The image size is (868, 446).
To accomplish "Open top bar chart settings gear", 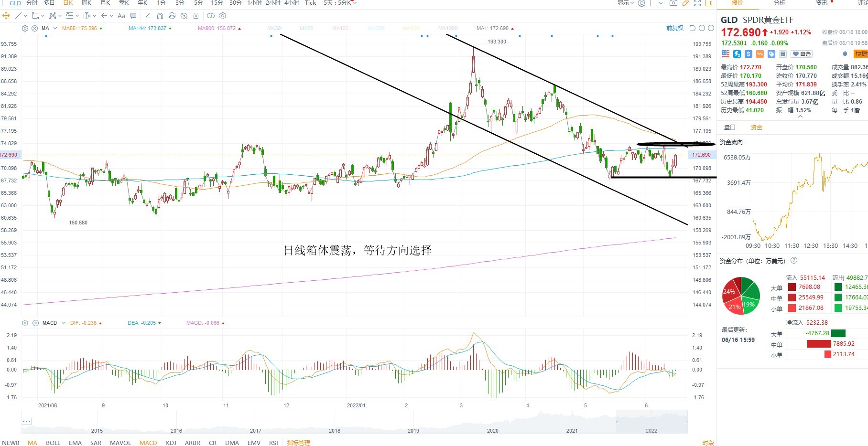I will point(642,3).
